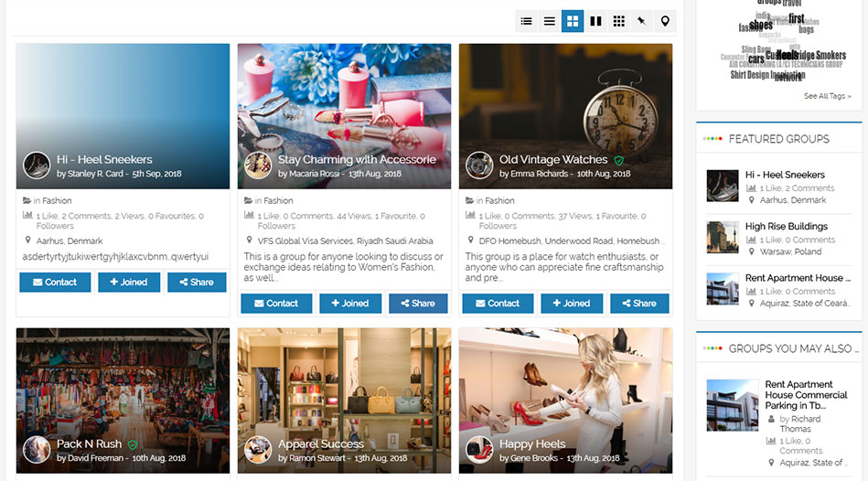The height and width of the screenshot is (481, 868).
Task: Open Share options for Hi - Heel Sneekers
Action: point(197,283)
